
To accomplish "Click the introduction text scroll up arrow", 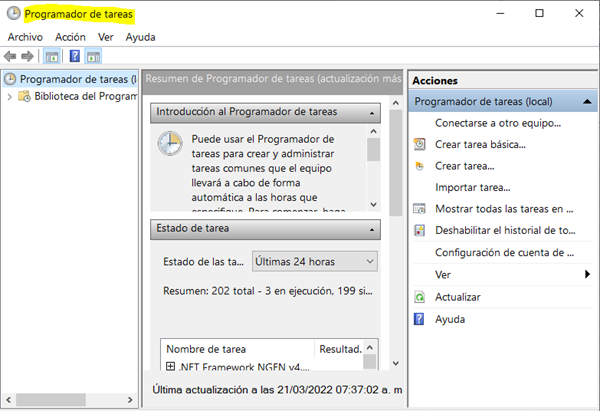I will click(373, 132).
